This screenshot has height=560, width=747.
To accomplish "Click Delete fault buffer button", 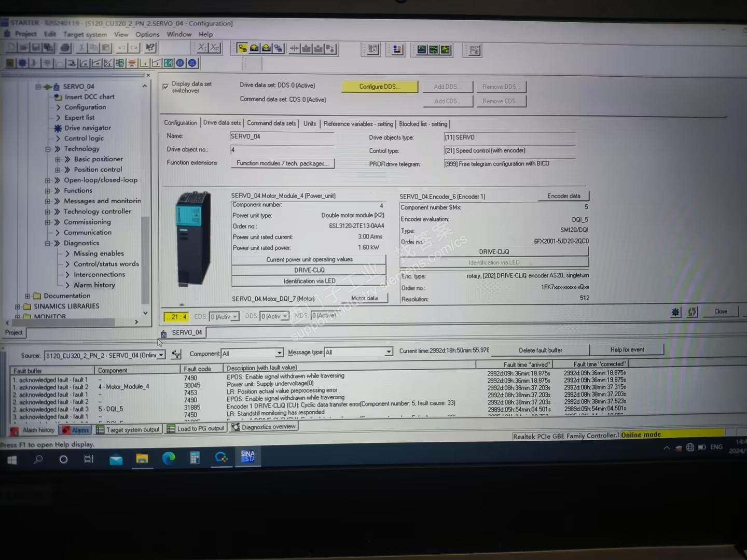I will (x=541, y=350).
